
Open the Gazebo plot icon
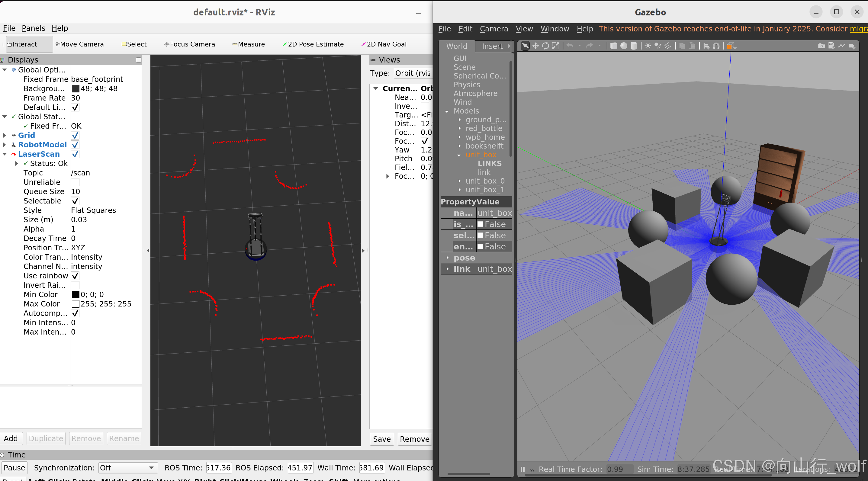pos(842,46)
